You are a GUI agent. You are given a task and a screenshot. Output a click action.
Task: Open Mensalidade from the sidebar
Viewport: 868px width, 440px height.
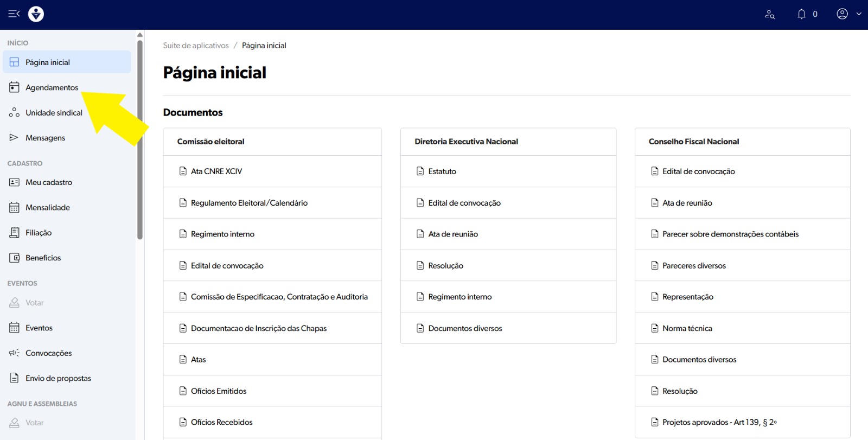48,207
